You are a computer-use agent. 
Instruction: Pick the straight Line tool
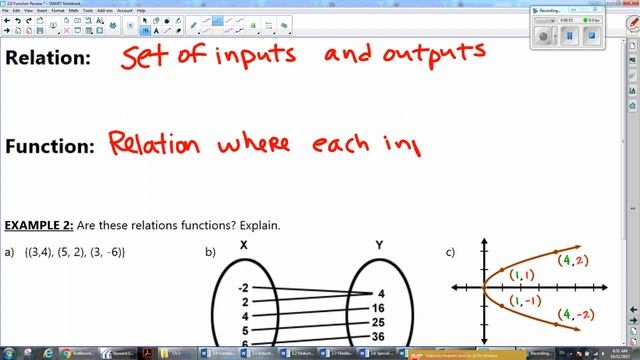pos(167,31)
